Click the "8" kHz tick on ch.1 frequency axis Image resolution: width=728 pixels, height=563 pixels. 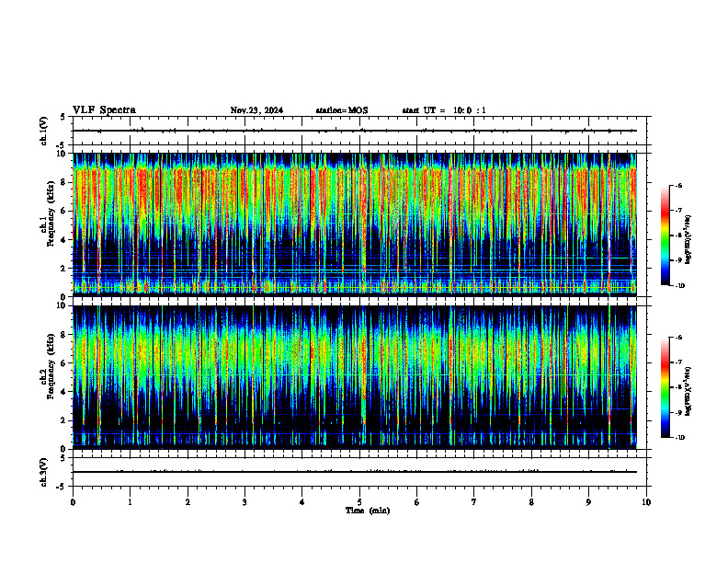click(64, 182)
